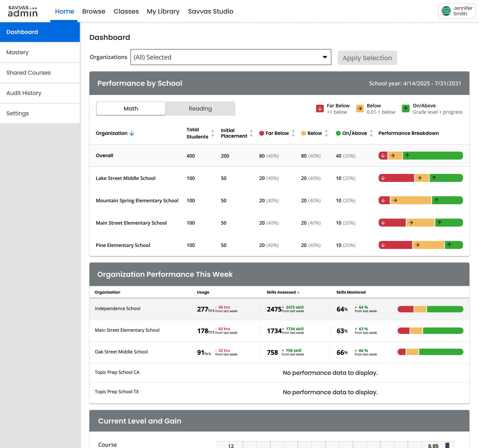This screenshot has width=479, height=448.
Task: Click Skills Assessed sort arrow
Action: [x=298, y=292]
